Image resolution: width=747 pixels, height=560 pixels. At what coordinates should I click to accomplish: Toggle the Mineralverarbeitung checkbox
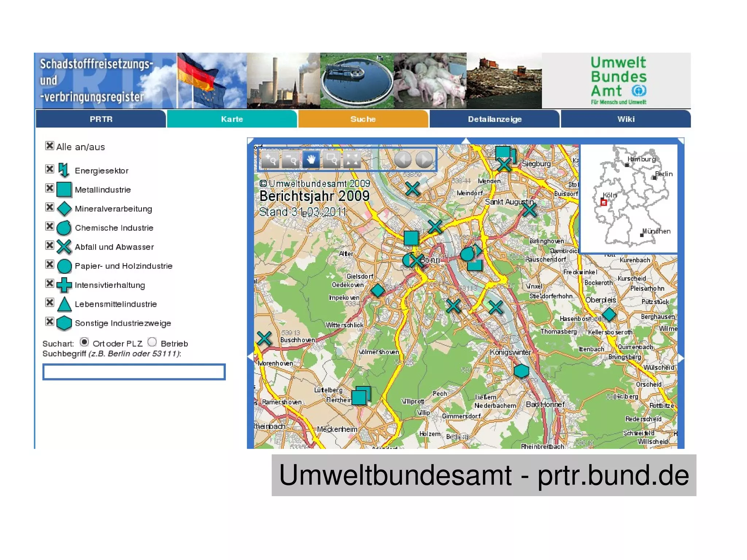point(50,207)
